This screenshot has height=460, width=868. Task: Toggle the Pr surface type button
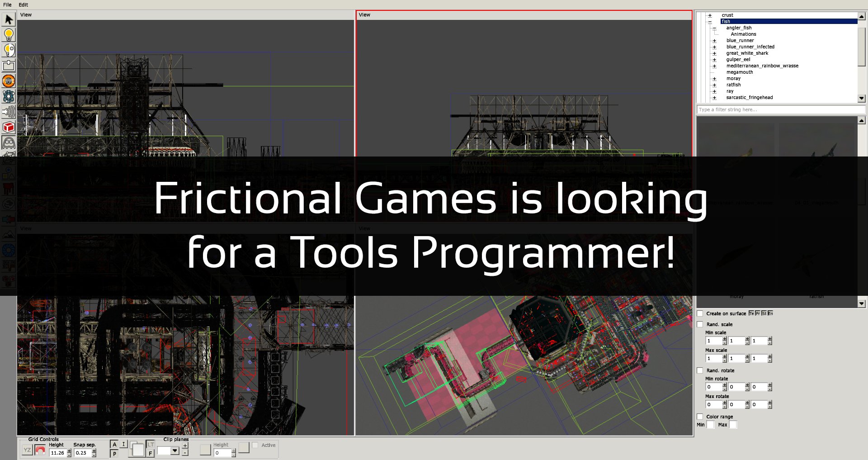758,313
